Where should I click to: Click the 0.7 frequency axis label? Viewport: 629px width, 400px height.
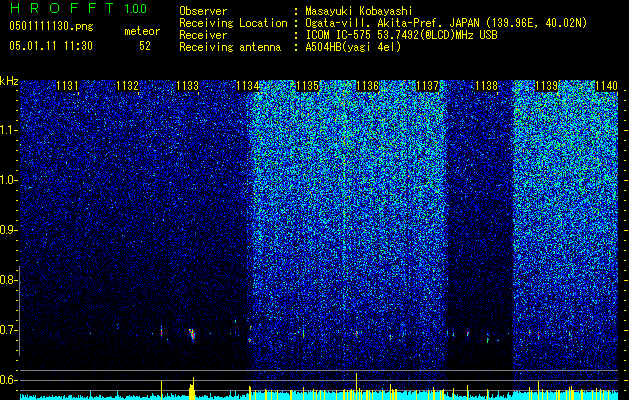pos(8,330)
